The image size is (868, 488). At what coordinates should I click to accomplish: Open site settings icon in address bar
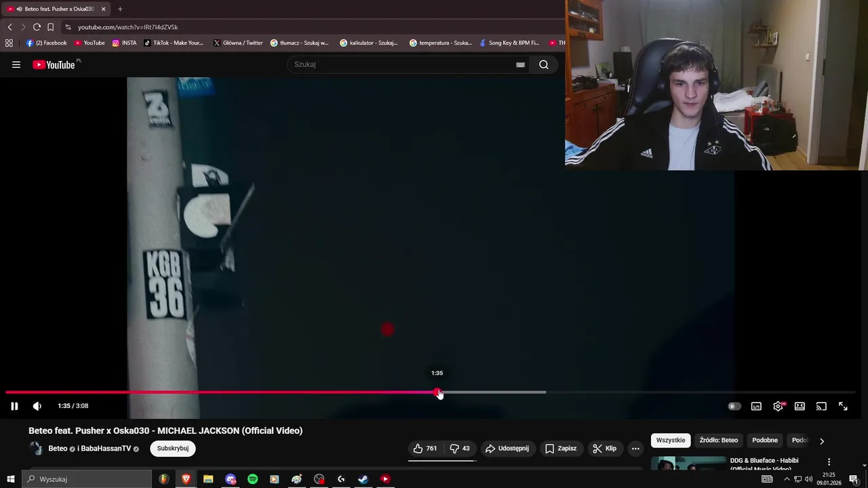tap(68, 27)
